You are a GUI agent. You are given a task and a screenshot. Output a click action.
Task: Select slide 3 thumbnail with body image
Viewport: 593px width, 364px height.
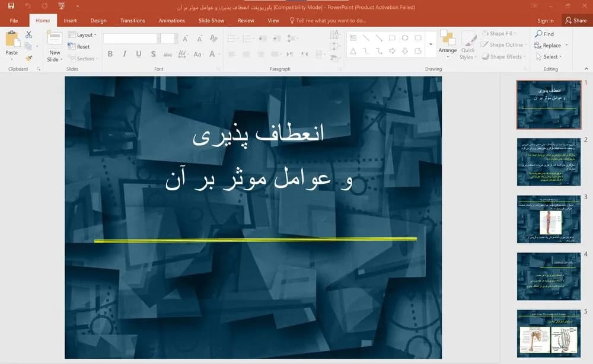click(549, 219)
